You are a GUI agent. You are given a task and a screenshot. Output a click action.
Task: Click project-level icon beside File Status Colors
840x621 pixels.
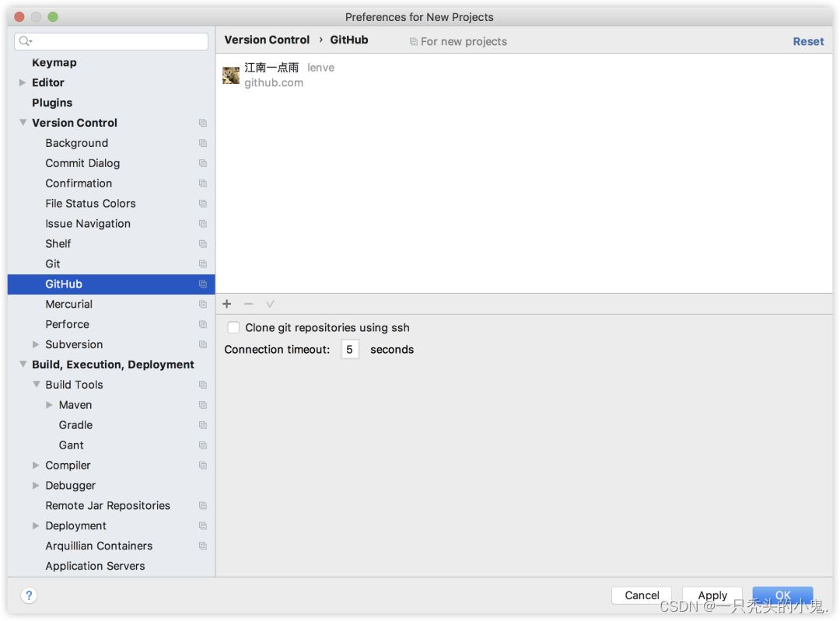[x=203, y=204]
